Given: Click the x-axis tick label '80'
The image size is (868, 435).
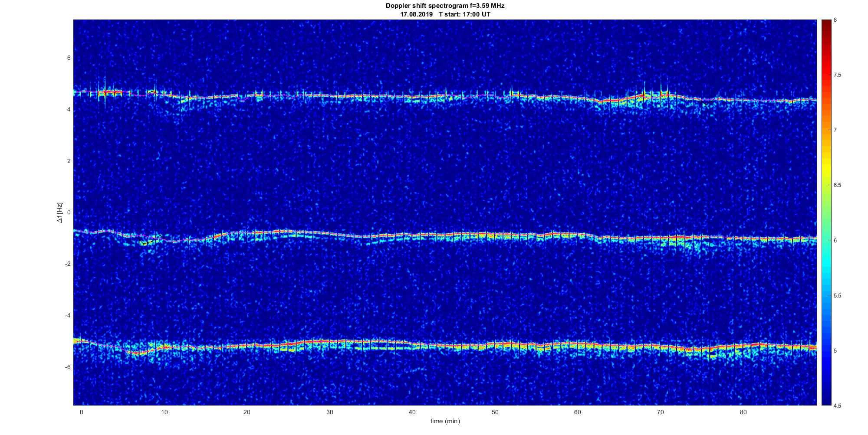Looking at the screenshot, I should [x=743, y=412].
